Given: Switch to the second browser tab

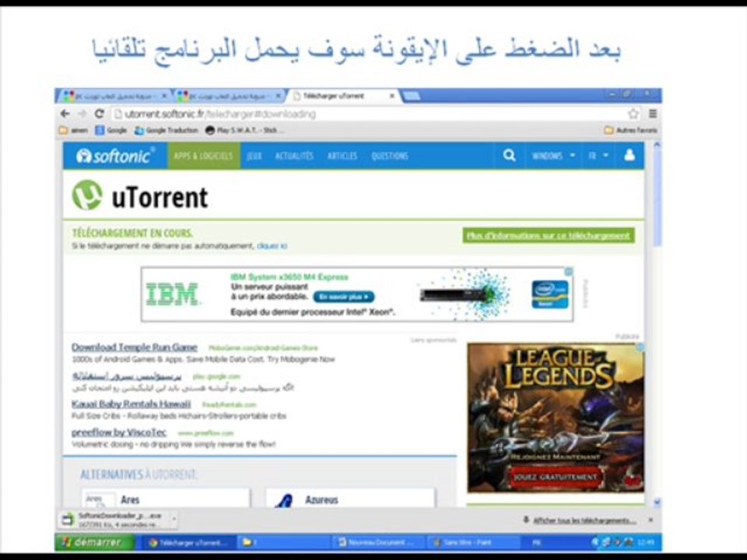Looking at the screenshot, I should 229,96.
